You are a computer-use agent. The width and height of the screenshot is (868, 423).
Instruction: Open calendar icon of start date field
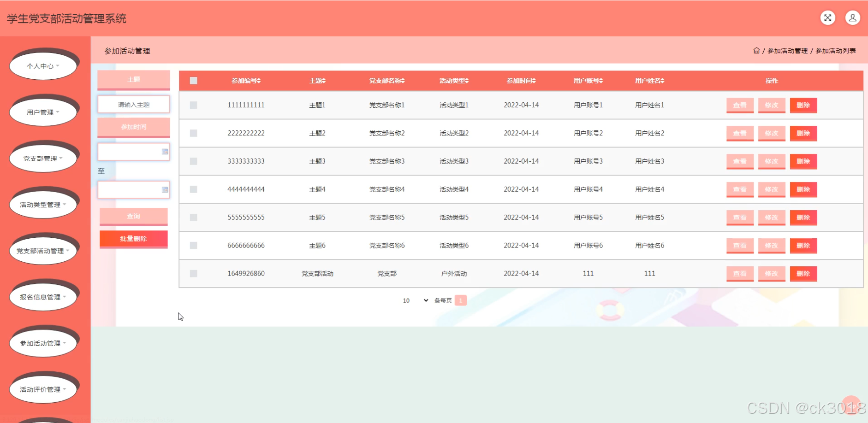coord(165,152)
